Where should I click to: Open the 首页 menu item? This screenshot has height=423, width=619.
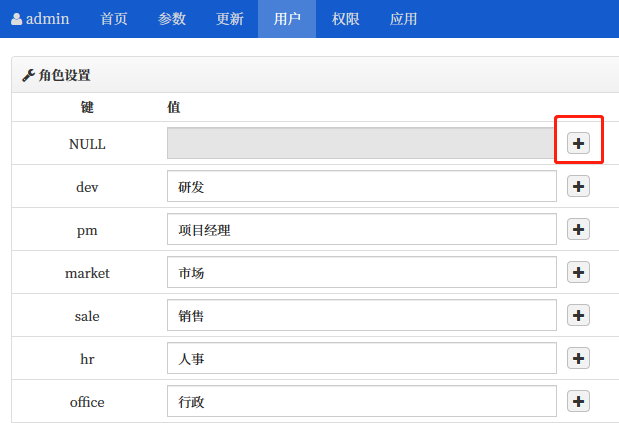coord(114,19)
